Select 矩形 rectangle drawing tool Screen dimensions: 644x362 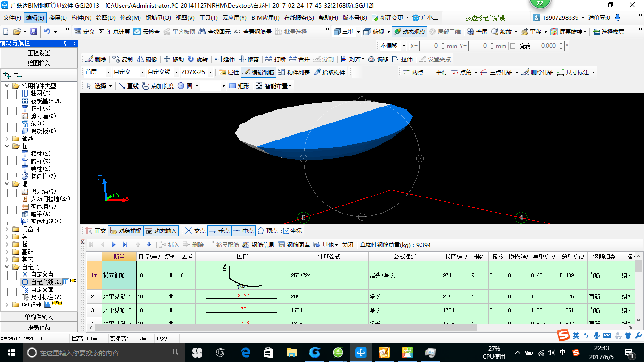click(239, 86)
